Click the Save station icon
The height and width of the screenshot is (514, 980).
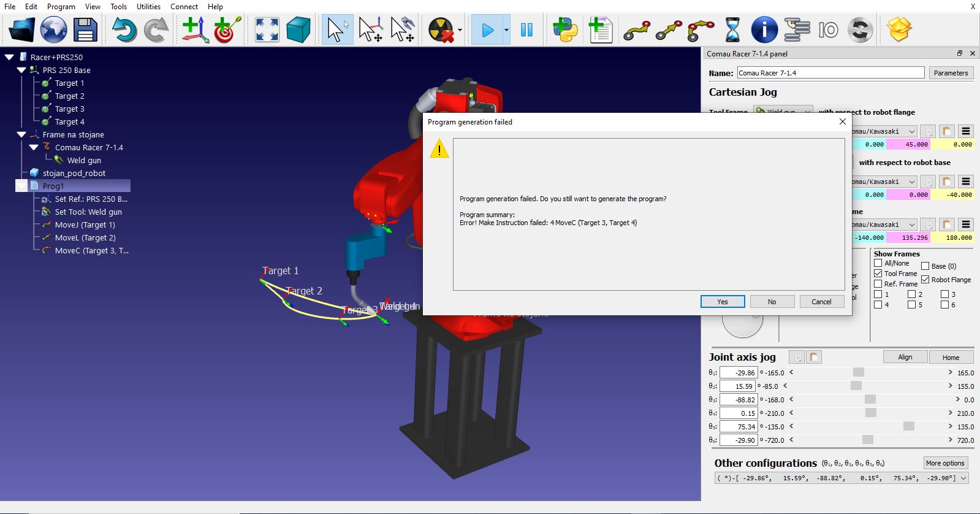[x=85, y=29]
